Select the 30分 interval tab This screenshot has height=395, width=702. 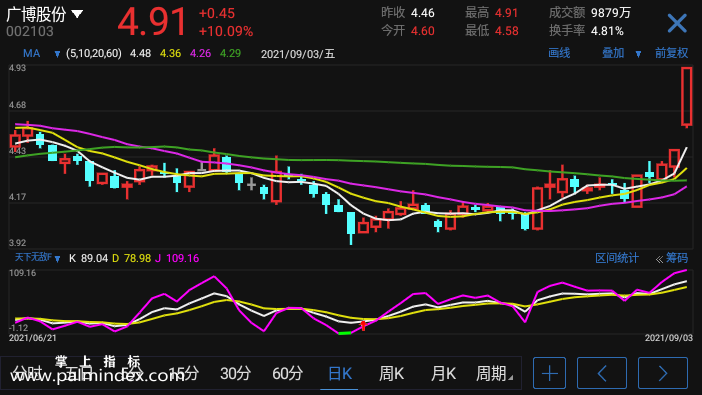click(235, 373)
